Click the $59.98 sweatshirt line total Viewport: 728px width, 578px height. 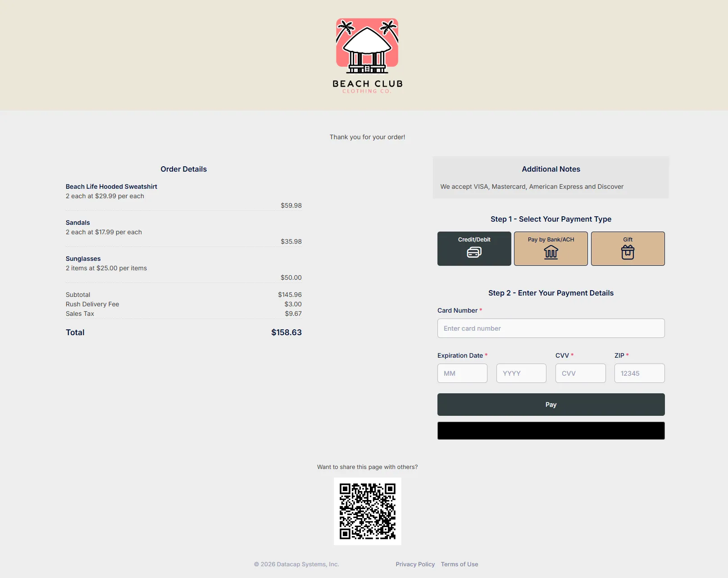pyautogui.click(x=291, y=205)
